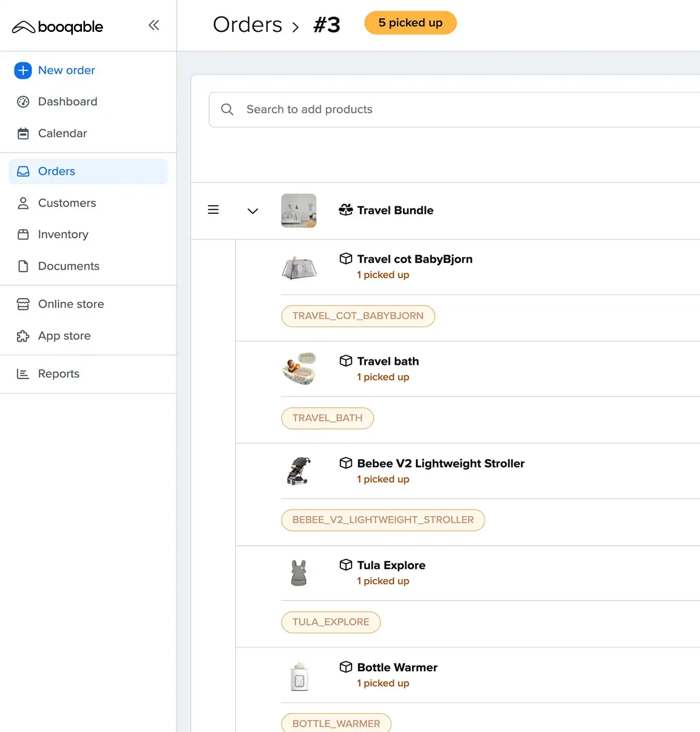700x732 pixels.
Task: Select the Bebee V2 Lightweight Stroller thumbnail
Action: click(x=298, y=471)
